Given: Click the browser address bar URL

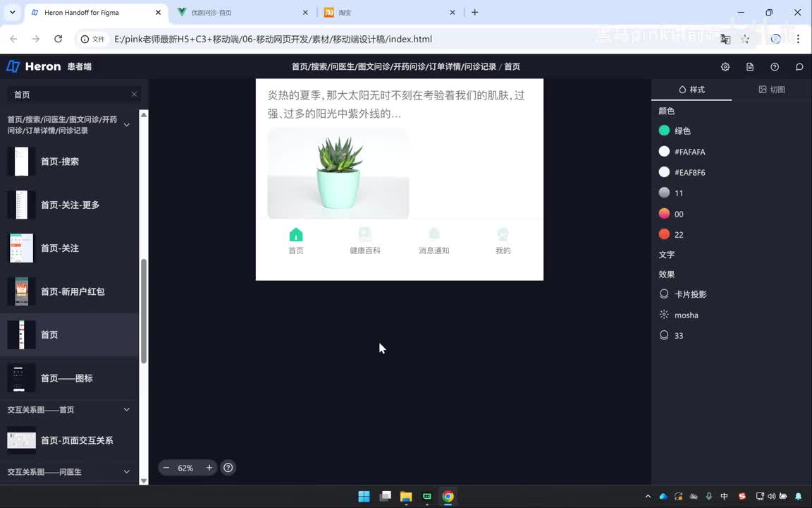Looking at the screenshot, I should (273, 39).
